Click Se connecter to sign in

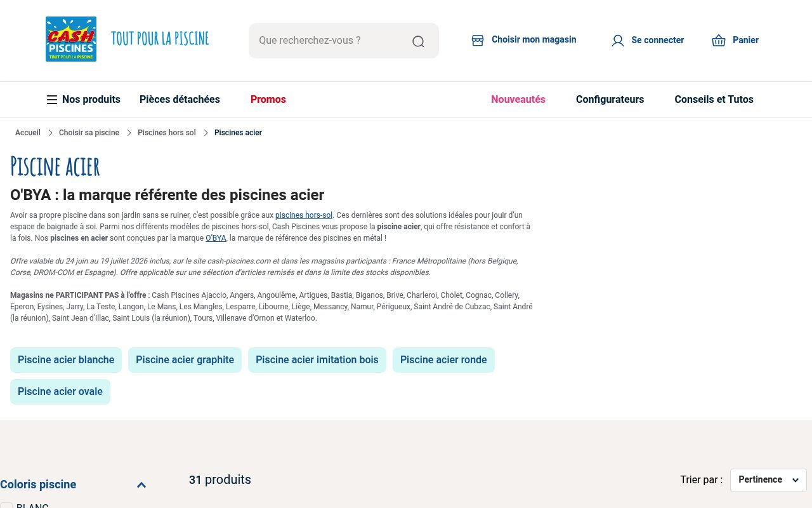657,40
